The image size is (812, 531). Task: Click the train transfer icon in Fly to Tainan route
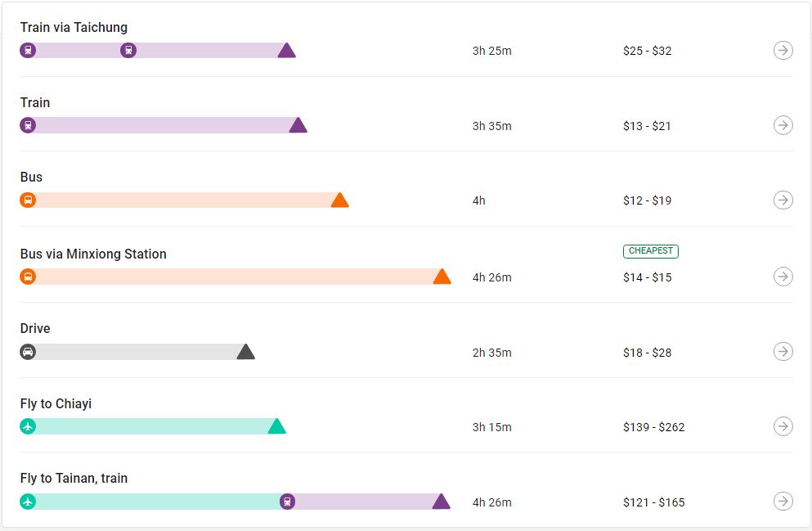(287, 502)
